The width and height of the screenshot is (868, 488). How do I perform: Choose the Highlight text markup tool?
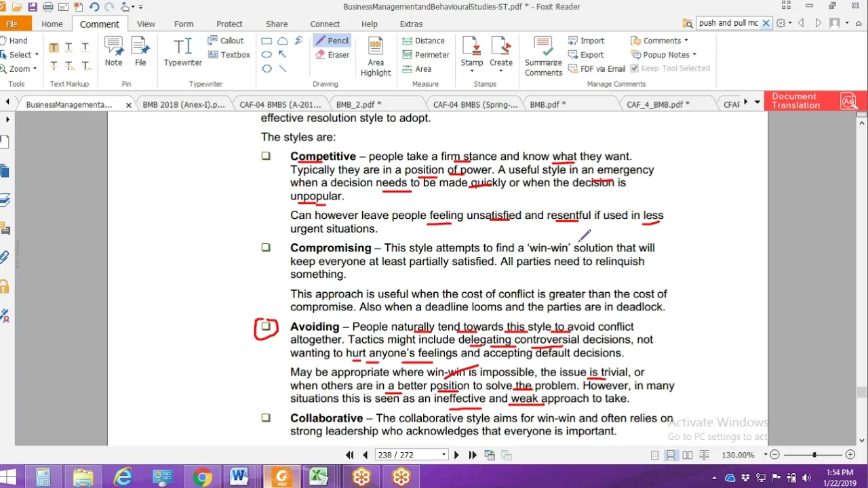pyautogui.click(x=54, y=47)
